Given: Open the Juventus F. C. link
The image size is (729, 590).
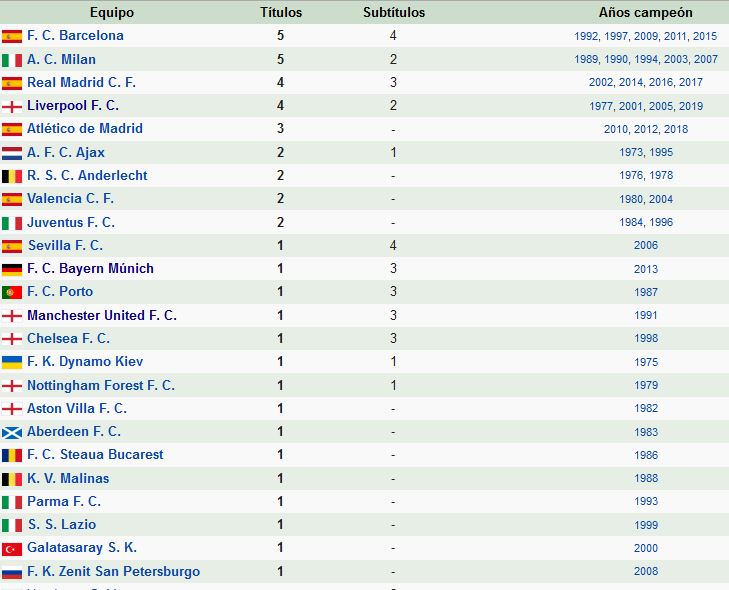Looking at the screenshot, I should pyautogui.click(x=71, y=222).
